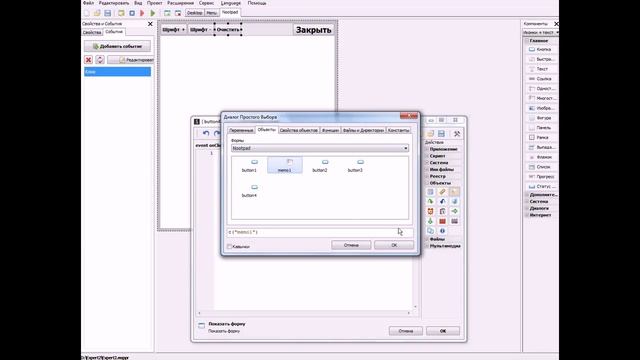Open the components view mode dropdown

coord(541,32)
